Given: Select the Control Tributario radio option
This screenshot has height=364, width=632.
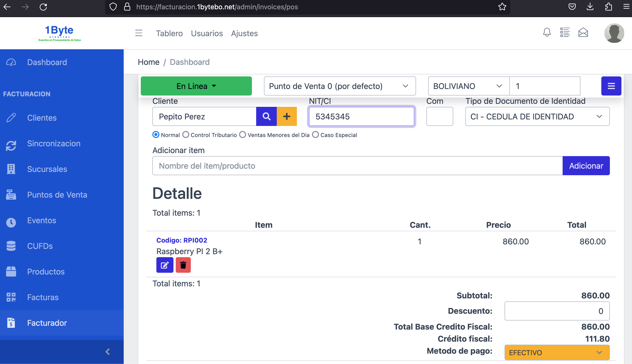Looking at the screenshot, I should [186, 135].
